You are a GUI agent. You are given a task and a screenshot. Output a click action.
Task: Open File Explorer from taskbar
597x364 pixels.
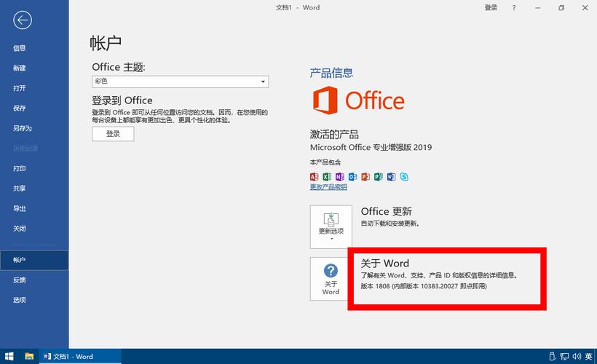pyautogui.click(x=29, y=357)
